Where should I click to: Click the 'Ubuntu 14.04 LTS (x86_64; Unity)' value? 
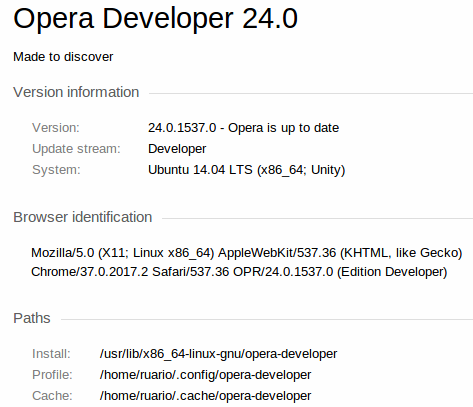[x=246, y=170]
